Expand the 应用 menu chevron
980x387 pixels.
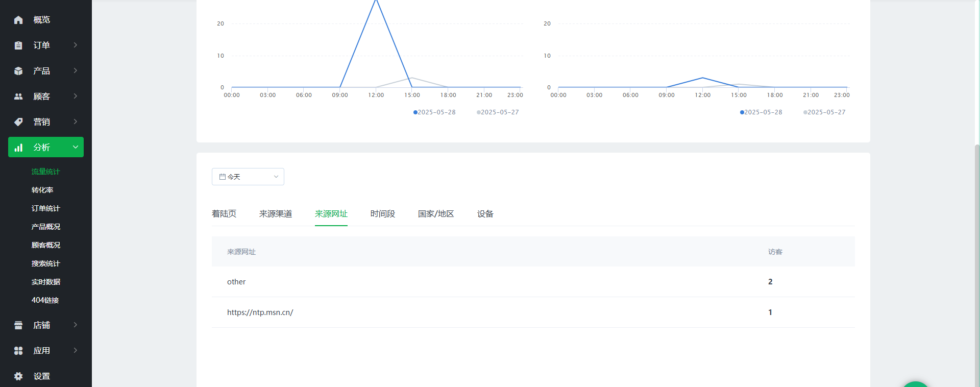pos(76,350)
